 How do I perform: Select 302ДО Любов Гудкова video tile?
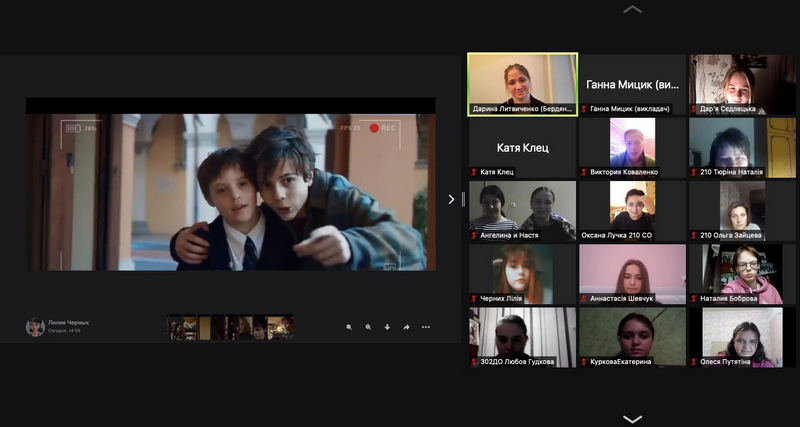tap(522, 337)
